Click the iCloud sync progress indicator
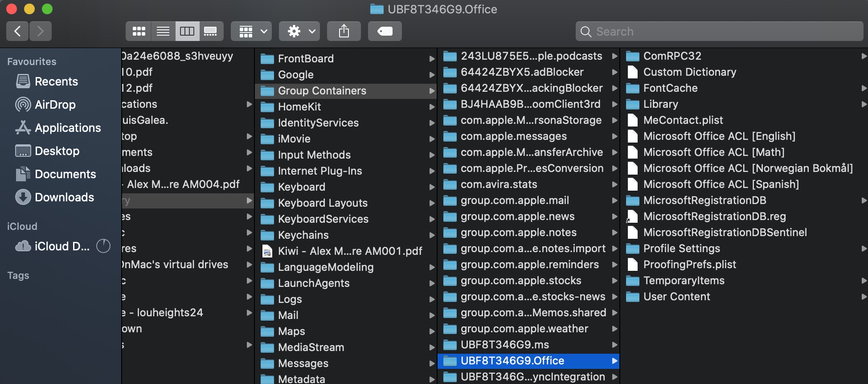This screenshot has width=868, height=384. tap(103, 246)
